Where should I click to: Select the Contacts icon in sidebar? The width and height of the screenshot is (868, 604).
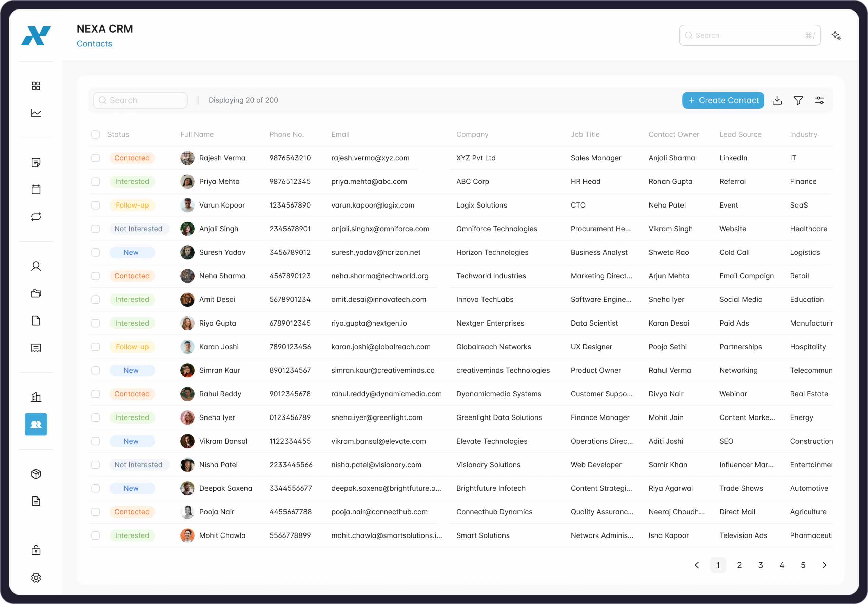(36, 424)
